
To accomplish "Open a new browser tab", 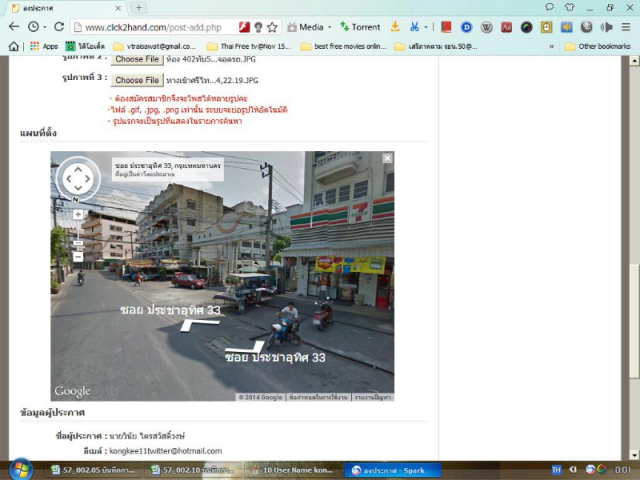I will click(x=139, y=8).
